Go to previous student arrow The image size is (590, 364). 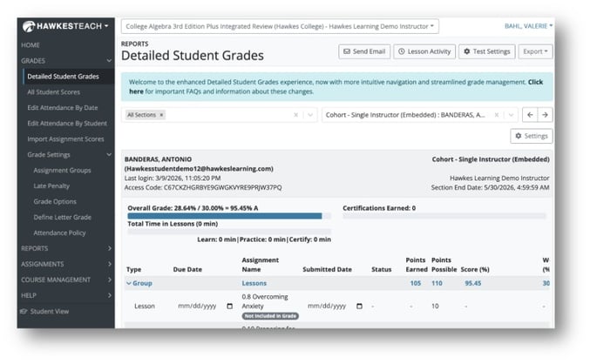[x=530, y=115]
